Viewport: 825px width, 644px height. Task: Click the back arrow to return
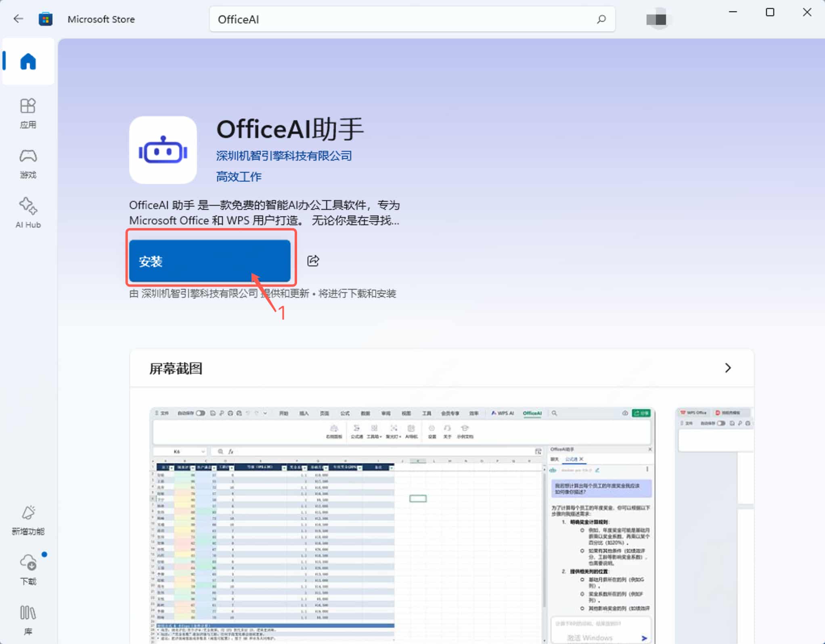tap(18, 19)
